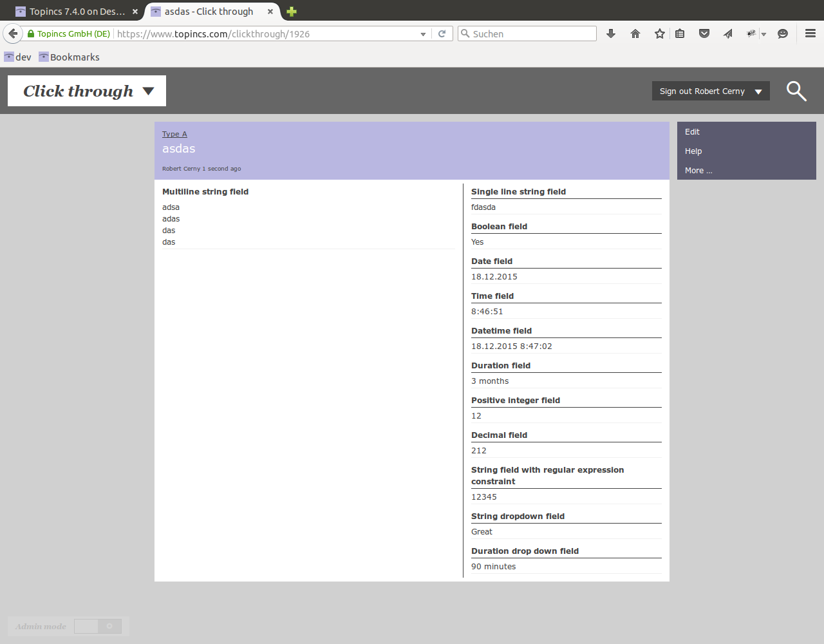Expand the URL bar history dropdown arrow
824x644 pixels.
click(423, 34)
